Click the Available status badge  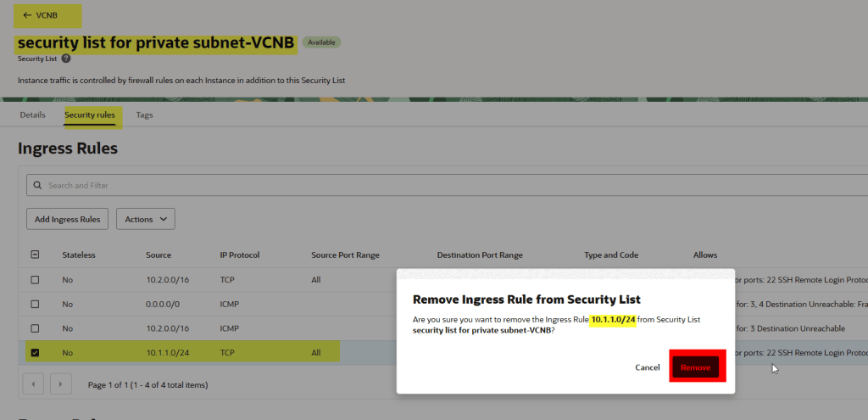(321, 42)
